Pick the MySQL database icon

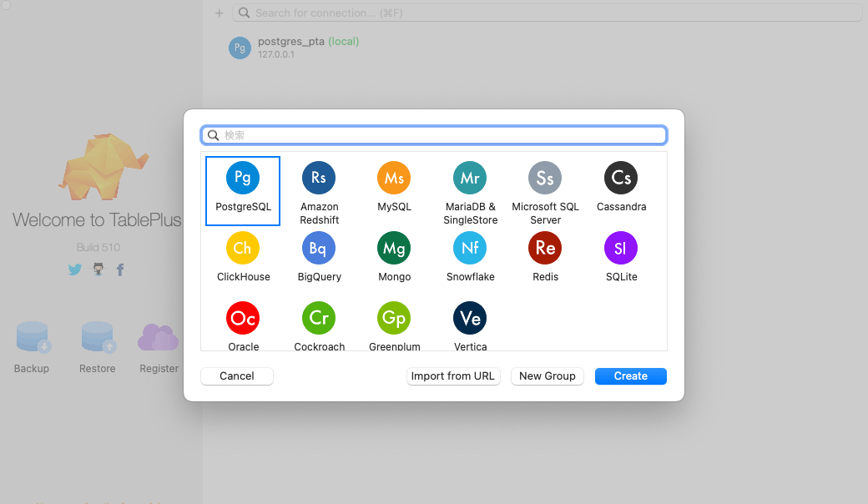click(394, 178)
